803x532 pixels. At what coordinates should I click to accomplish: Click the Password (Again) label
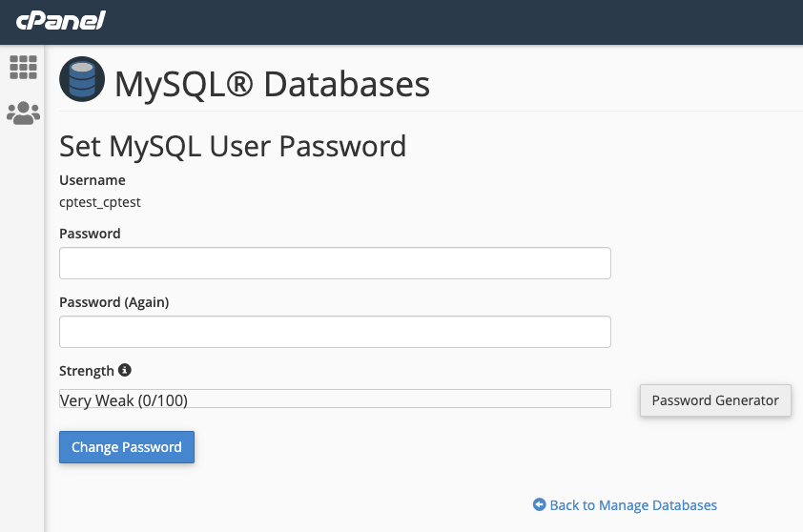coord(114,302)
